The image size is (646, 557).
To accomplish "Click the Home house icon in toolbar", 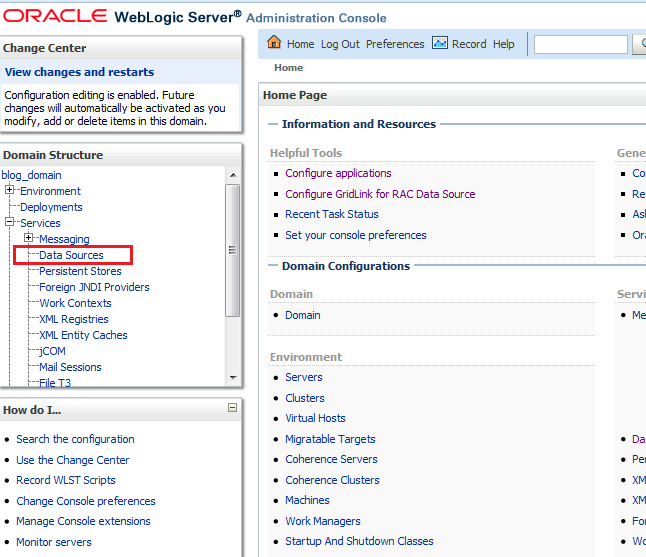I will (274, 42).
